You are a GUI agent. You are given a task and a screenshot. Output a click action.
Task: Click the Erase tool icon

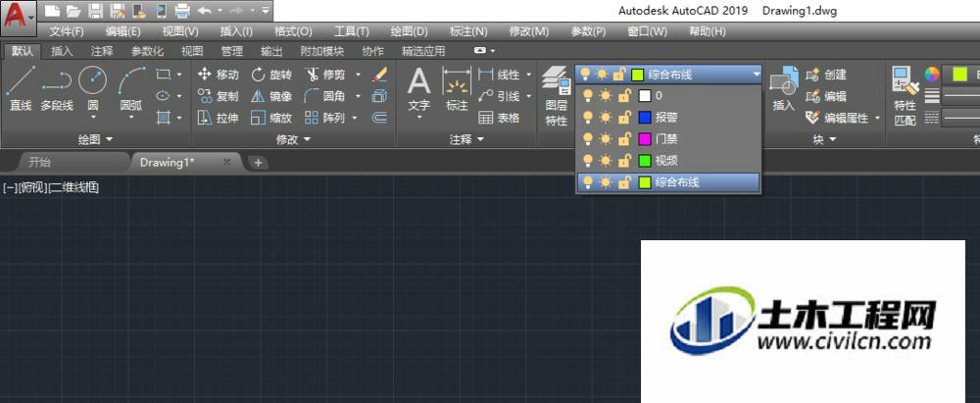tap(378, 76)
